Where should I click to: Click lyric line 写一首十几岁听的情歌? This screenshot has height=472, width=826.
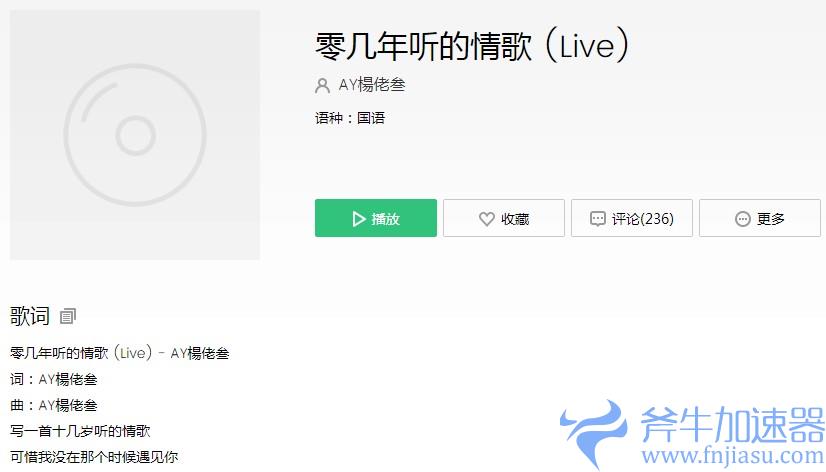[80, 431]
